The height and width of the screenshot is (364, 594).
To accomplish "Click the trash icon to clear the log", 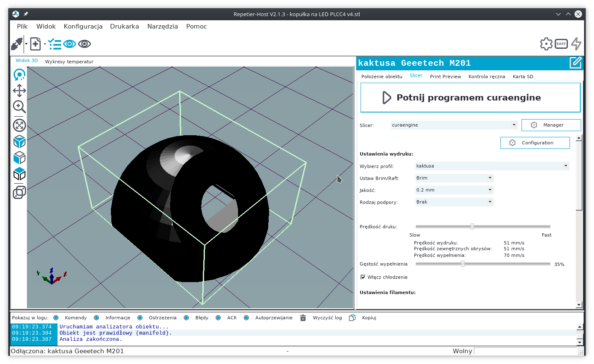I will point(303,318).
